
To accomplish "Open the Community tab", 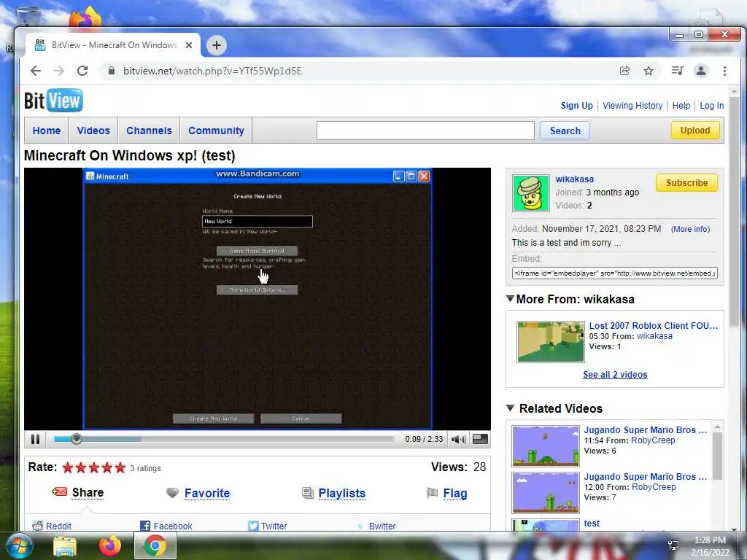I will click(216, 131).
